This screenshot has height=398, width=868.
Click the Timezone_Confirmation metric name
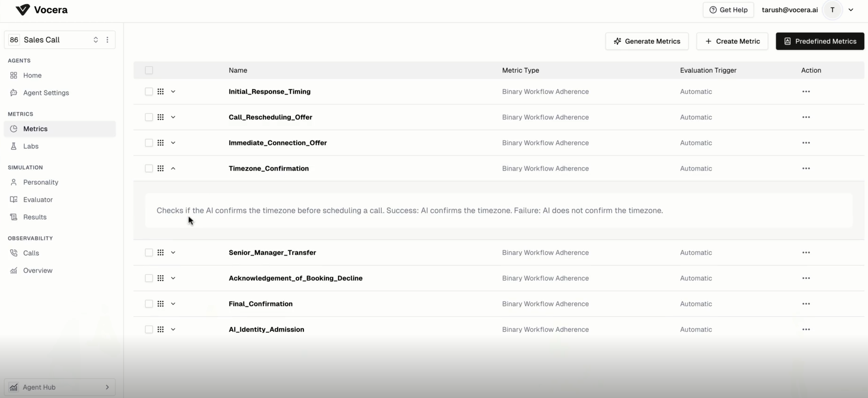(x=269, y=168)
